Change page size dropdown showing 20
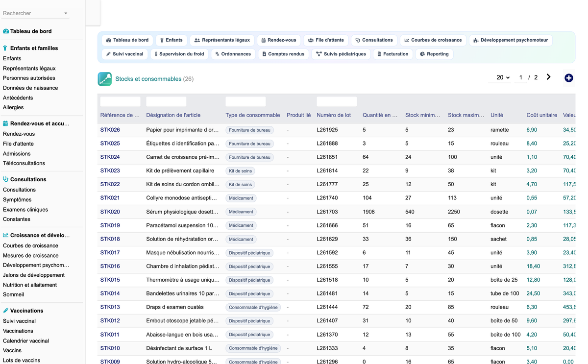This screenshot has height=364, width=588. tap(500, 77)
